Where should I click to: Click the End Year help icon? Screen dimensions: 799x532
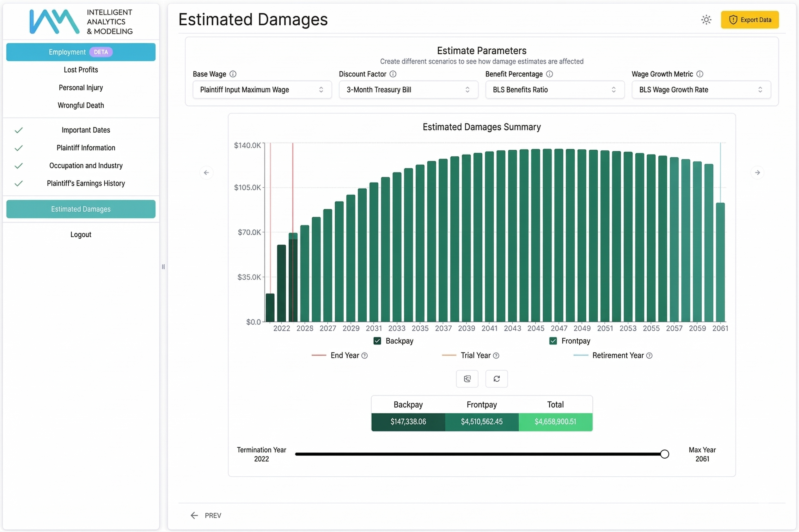[364, 356]
